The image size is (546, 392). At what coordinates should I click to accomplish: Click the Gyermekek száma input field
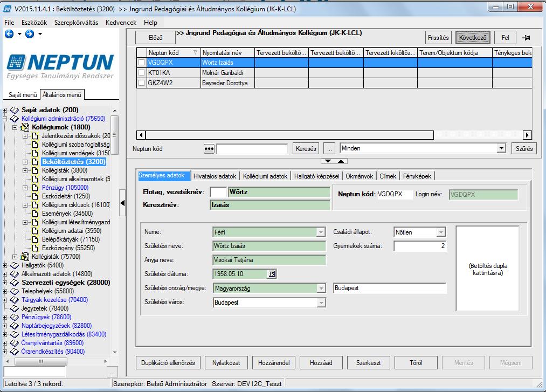pos(419,246)
